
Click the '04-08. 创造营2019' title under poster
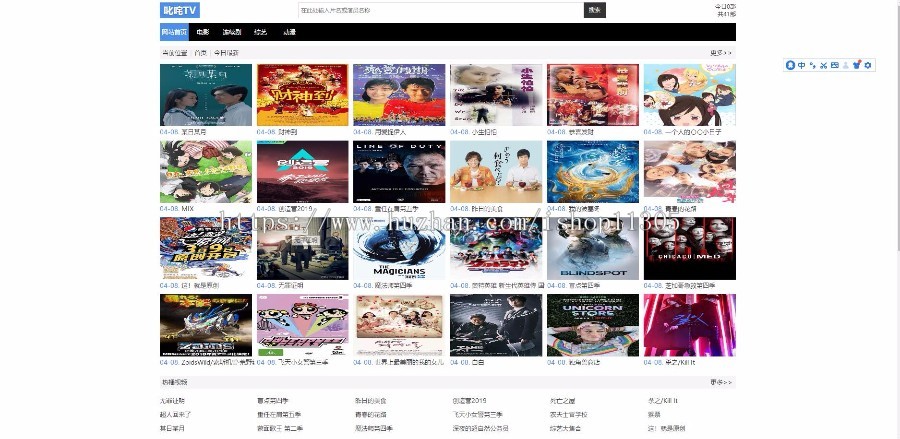pos(285,209)
